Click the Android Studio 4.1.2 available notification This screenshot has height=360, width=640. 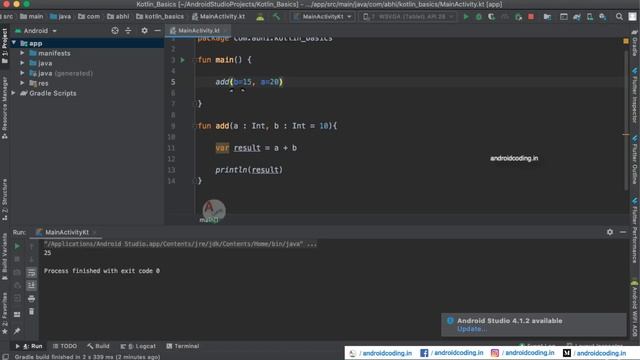(533, 324)
